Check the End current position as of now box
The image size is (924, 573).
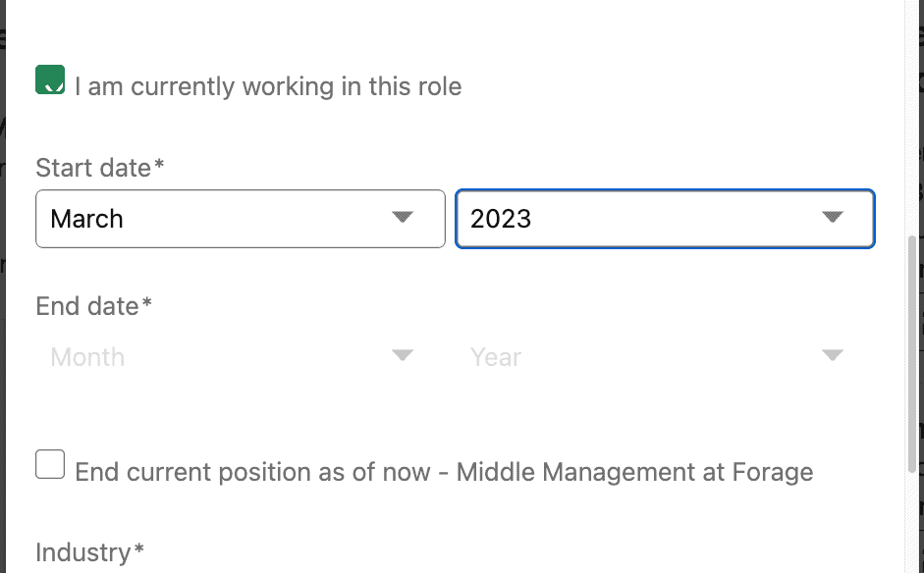[x=50, y=464]
